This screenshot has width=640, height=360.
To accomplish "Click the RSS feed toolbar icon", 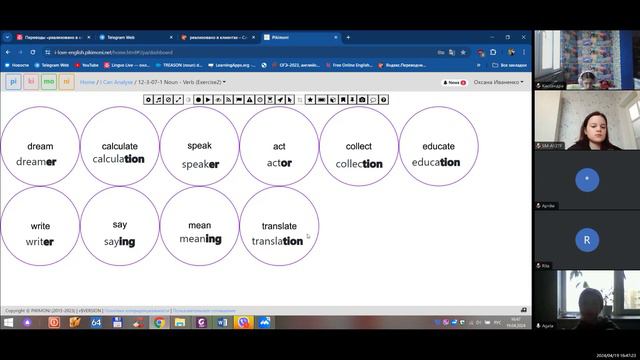I will pyautogui.click(x=229, y=100).
